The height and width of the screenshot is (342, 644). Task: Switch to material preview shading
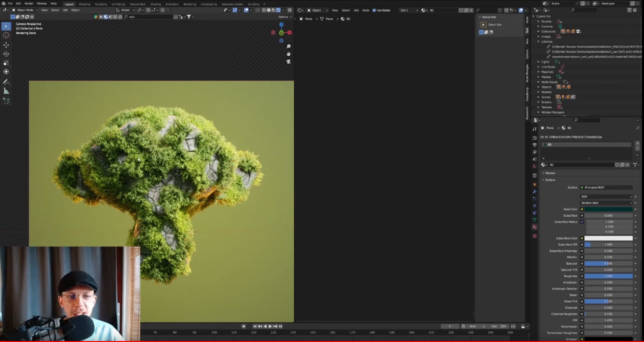point(273,10)
